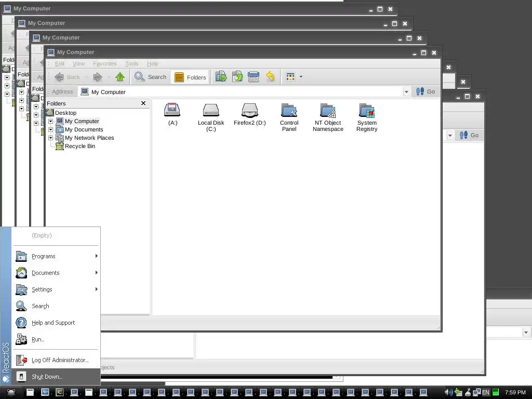Open Programs in the start menu

pyautogui.click(x=56, y=256)
